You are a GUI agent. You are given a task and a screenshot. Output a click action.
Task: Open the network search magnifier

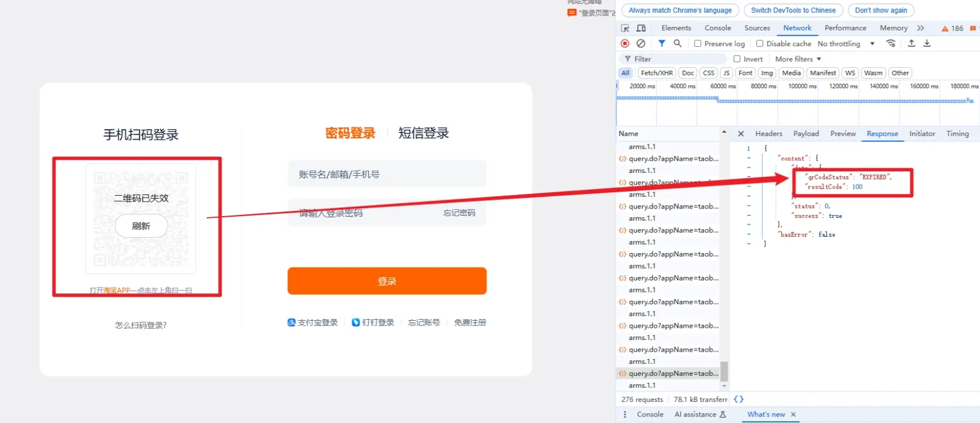tap(678, 43)
